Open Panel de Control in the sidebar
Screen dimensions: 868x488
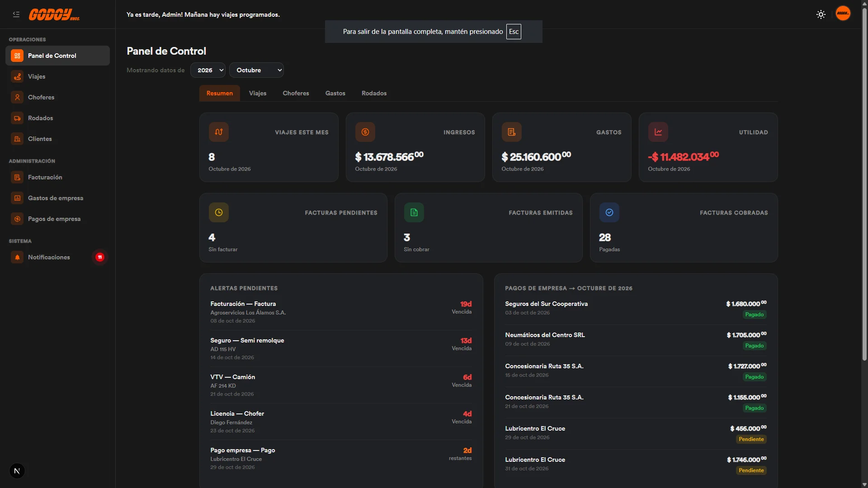pos(57,56)
